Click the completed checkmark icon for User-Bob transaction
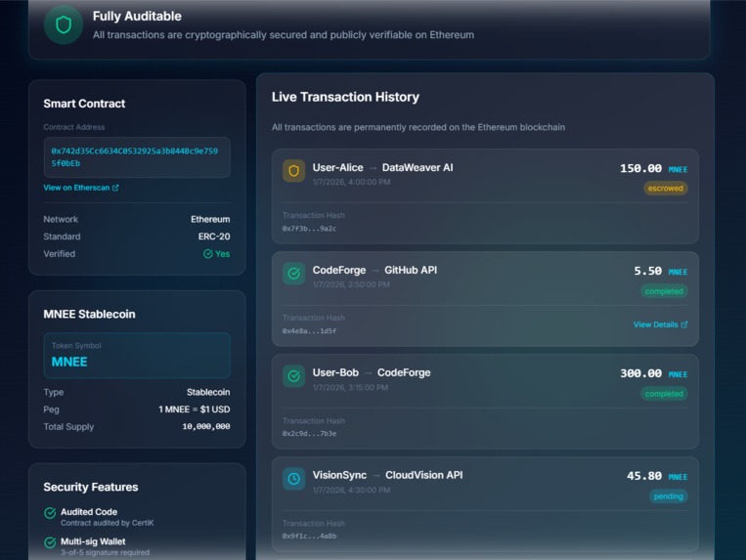The height and width of the screenshot is (560, 746). point(293,376)
